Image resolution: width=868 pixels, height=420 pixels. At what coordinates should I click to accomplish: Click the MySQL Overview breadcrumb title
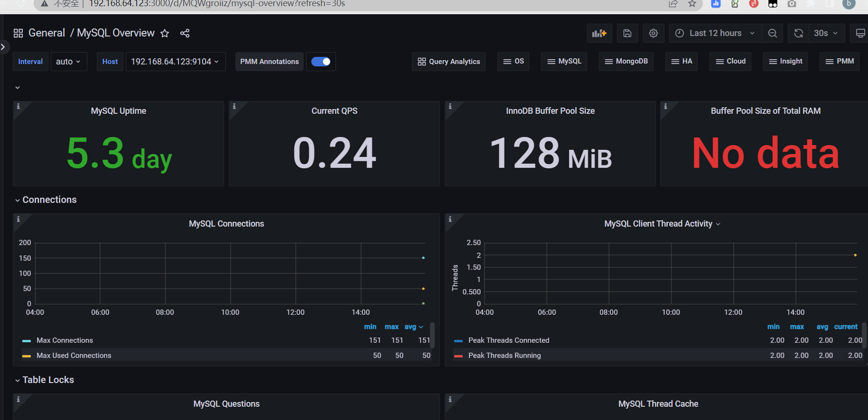point(116,33)
